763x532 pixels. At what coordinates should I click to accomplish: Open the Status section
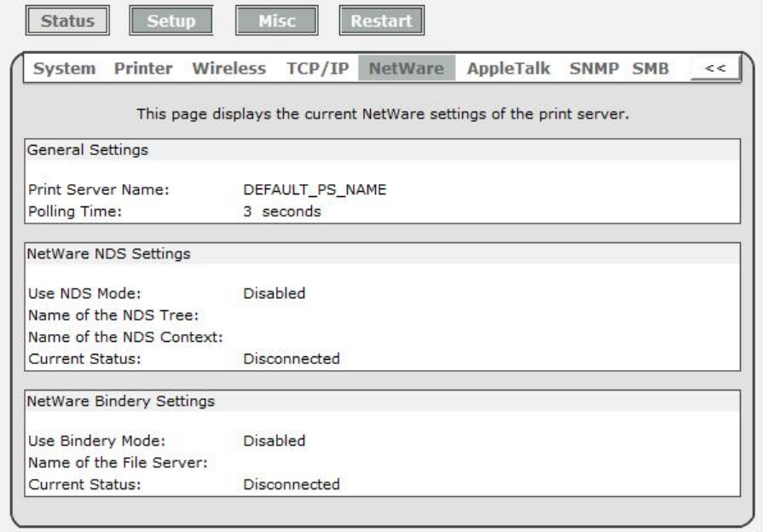[x=67, y=20]
